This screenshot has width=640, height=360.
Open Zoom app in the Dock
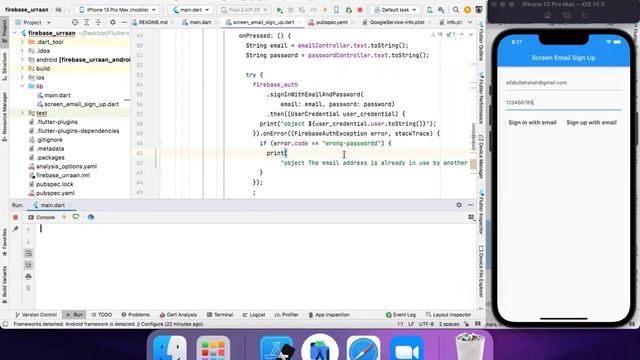407,349
